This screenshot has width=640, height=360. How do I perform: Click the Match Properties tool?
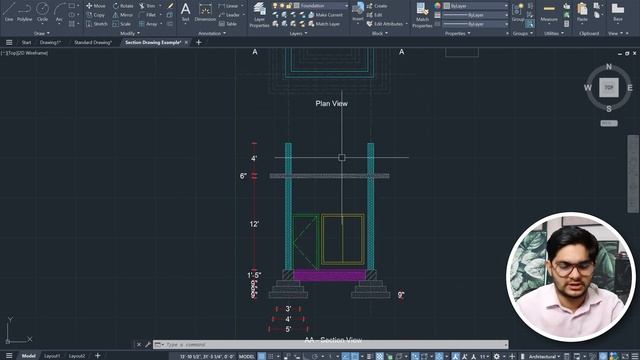coord(422,15)
